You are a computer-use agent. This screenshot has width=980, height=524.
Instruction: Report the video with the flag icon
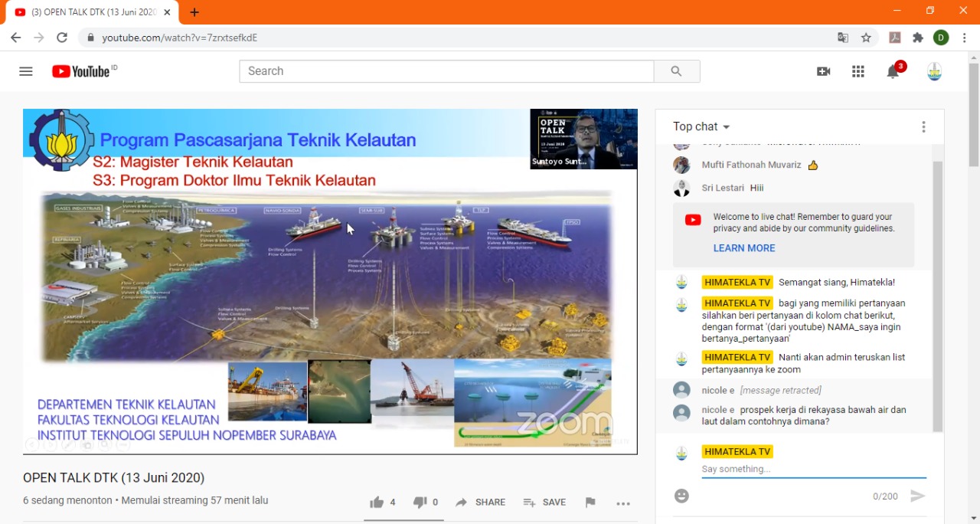(x=590, y=503)
